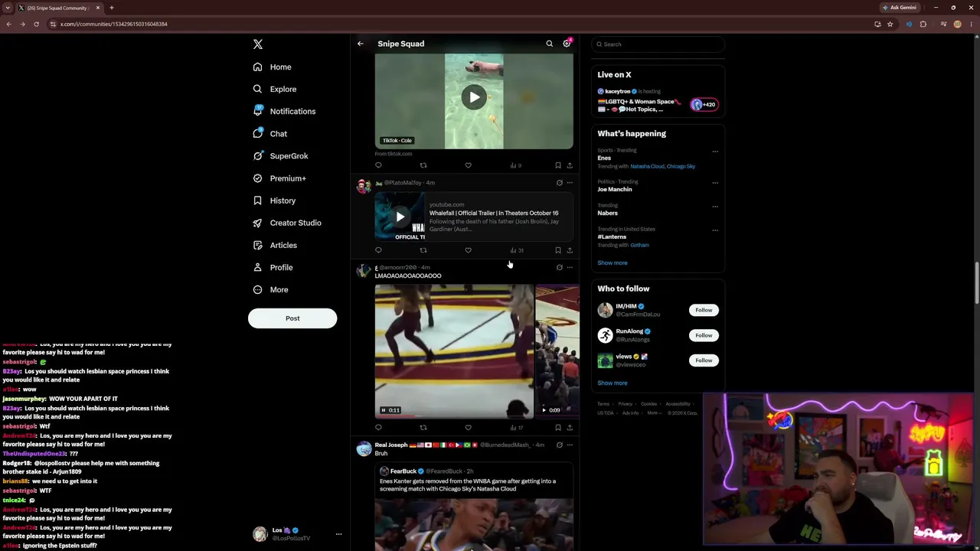Reply to the TikTok pig video post
This screenshot has height=551, width=980.
coord(378,165)
